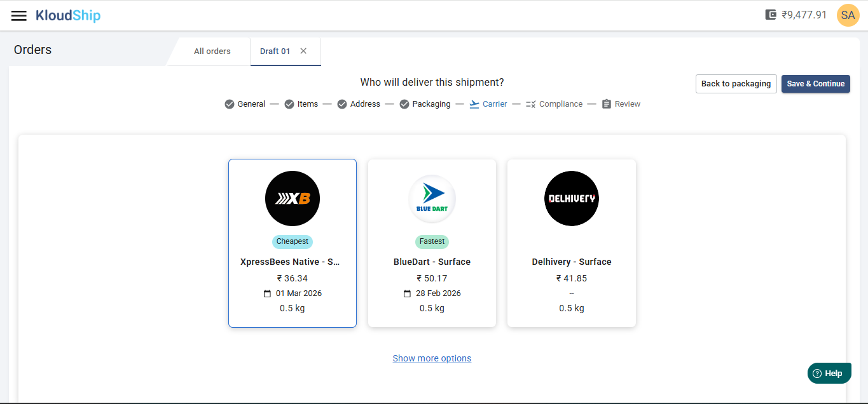The height and width of the screenshot is (404, 868).
Task: Click the Save & Continue button
Action: pyautogui.click(x=815, y=84)
